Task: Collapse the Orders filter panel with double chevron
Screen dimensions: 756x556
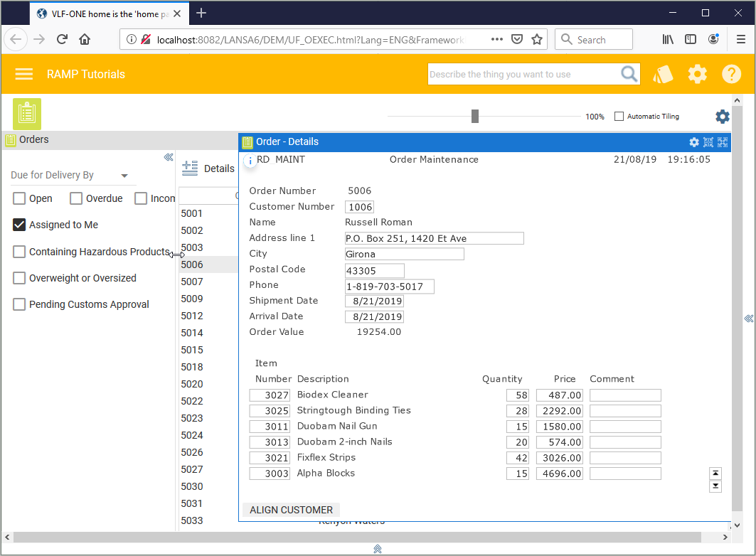Action: pyautogui.click(x=169, y=158)
